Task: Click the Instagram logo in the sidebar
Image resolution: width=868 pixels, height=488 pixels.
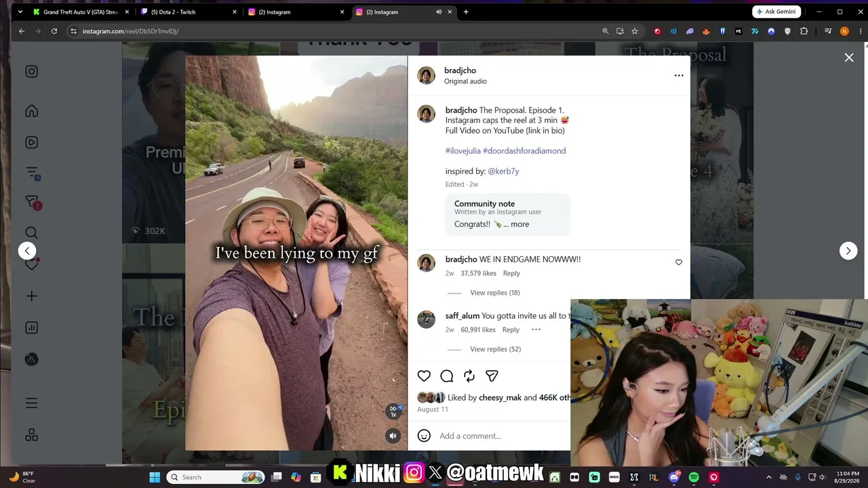Action: click(31, 71)
